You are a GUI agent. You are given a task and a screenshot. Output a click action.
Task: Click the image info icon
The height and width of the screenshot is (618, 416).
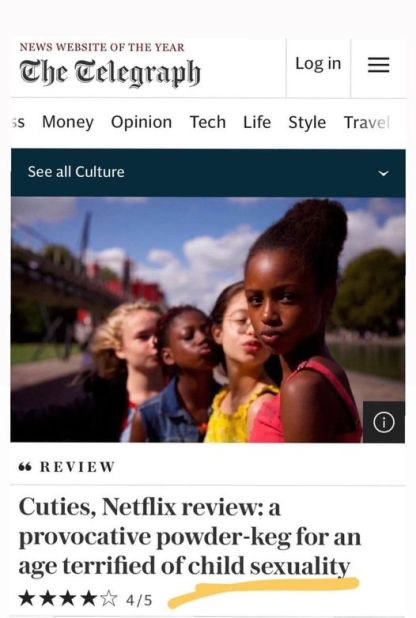(384, 422)
